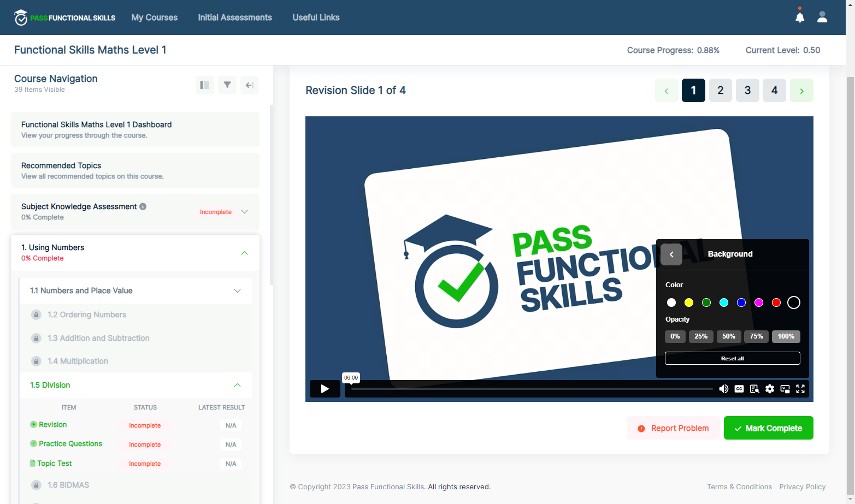Open the Topic Test item
Viewport: 855px width, 504px height.
(55, 463)
